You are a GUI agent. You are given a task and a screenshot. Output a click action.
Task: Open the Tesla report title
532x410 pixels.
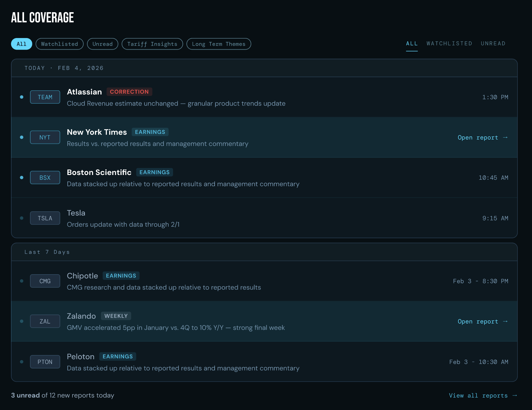point(76,213)
